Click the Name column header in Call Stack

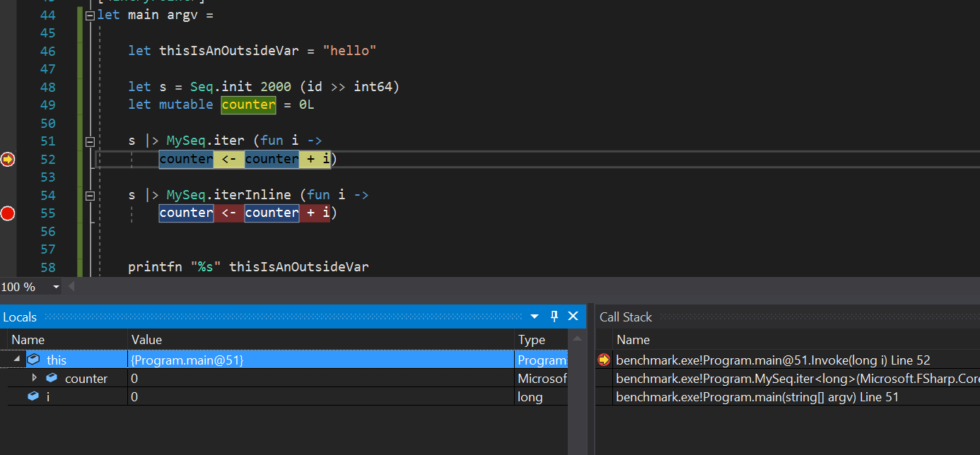tap(797, 340)
